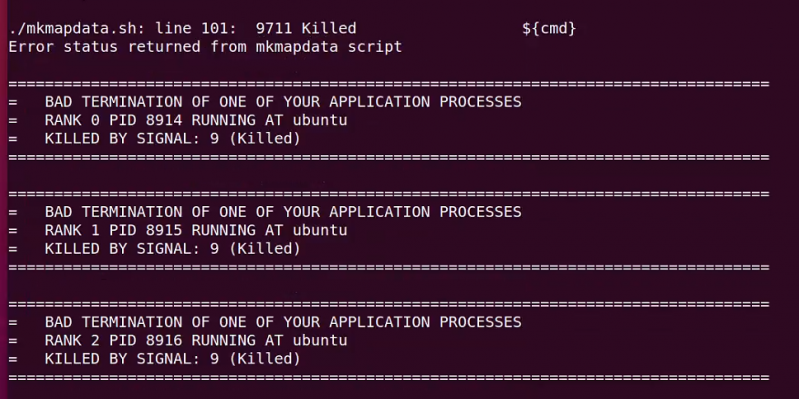Click second BAD TERMINATION header line
Viewport: 799px width, 399px height.
[x=265, y=212]
